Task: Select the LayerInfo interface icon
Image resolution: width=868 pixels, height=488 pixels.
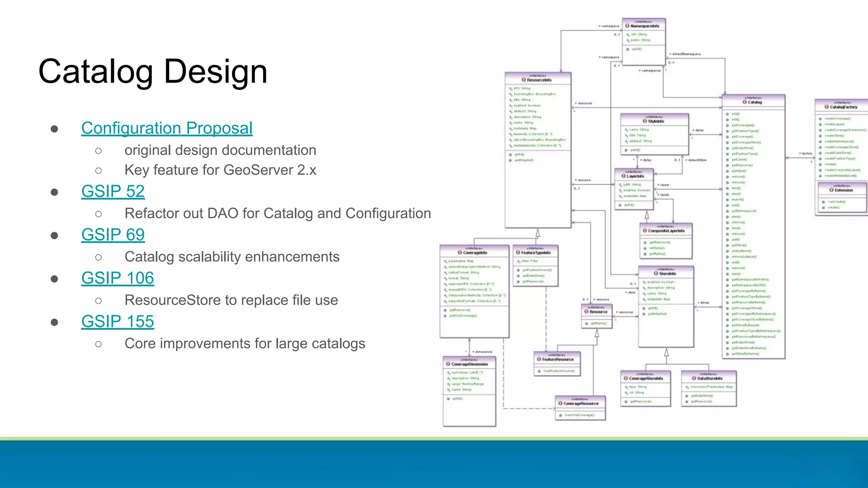Action: pos(624,176)
